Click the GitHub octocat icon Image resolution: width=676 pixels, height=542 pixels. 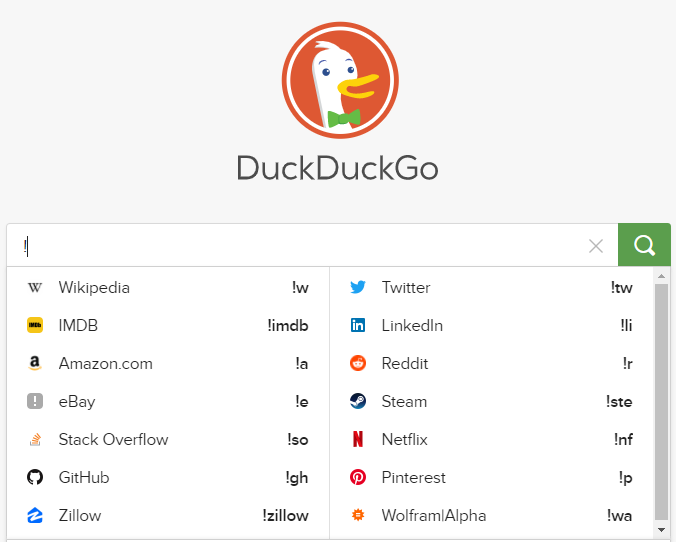35,477
